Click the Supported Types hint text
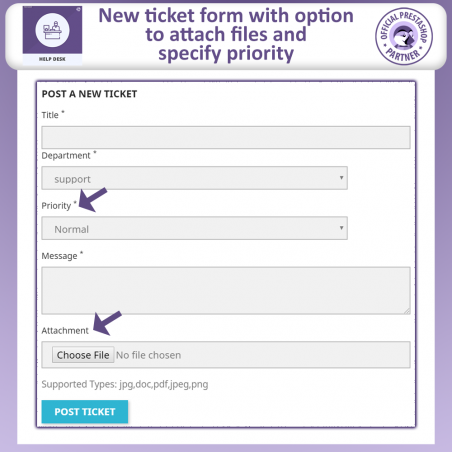Image resolution: width=452 pixels, height=452 pixels. (x=125, y=384)
